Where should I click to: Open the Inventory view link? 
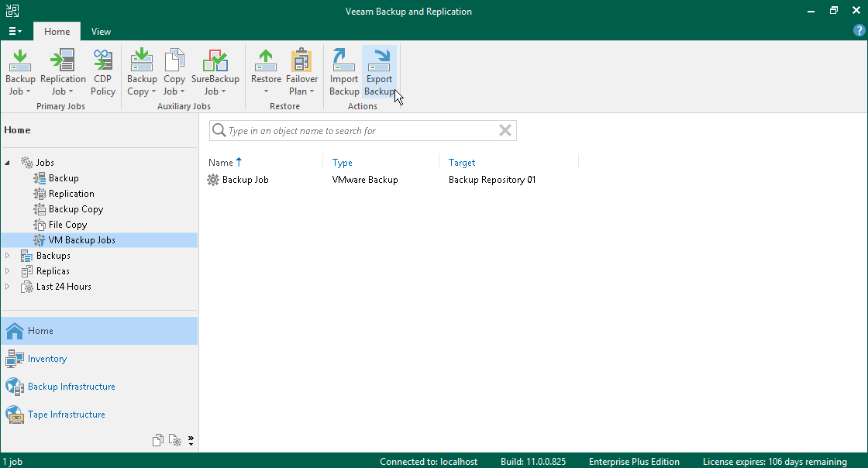[x=47, y=359]
